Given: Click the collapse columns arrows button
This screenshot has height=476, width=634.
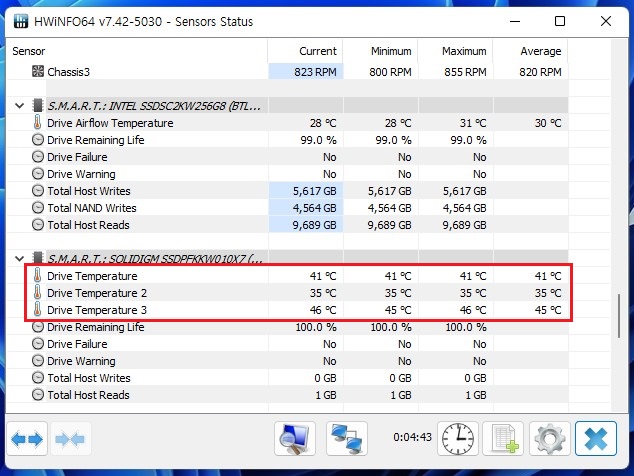Looking at the screenshot, I should pyautogui.click(x=70, y=439).
